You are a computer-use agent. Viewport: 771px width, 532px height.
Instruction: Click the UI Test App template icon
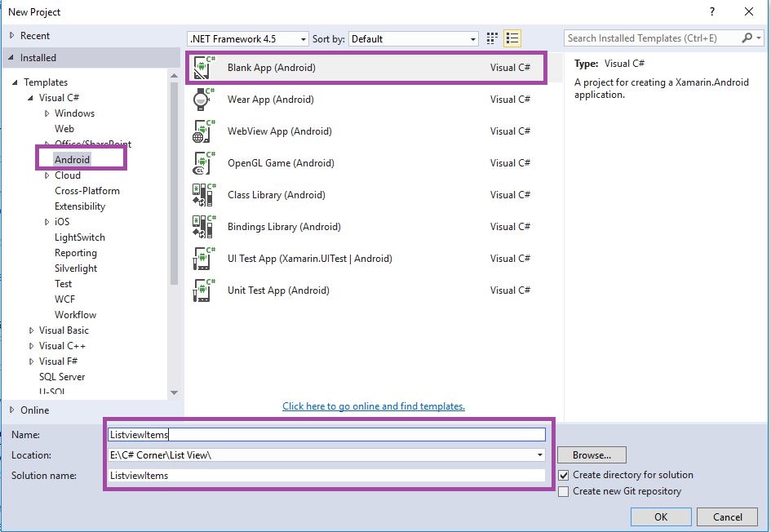click(204, 259)
